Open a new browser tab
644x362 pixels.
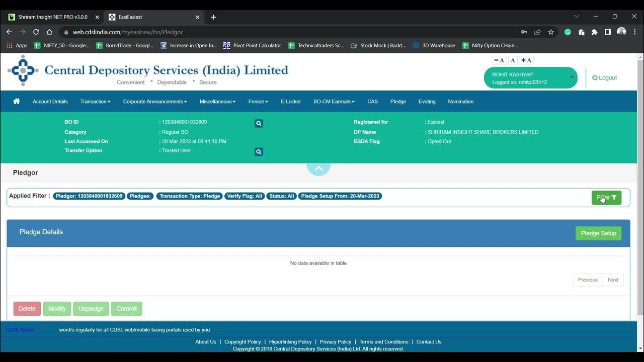pos(213,17)
